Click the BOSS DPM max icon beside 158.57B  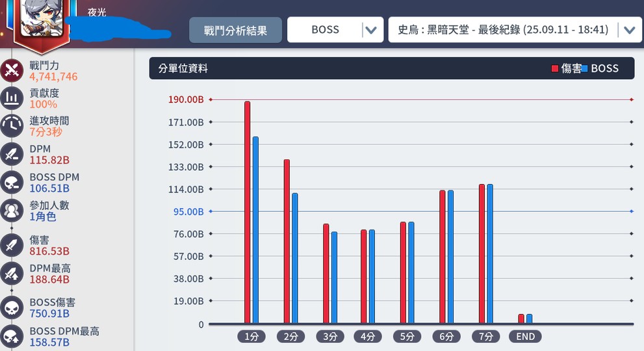tap(12, 336)
